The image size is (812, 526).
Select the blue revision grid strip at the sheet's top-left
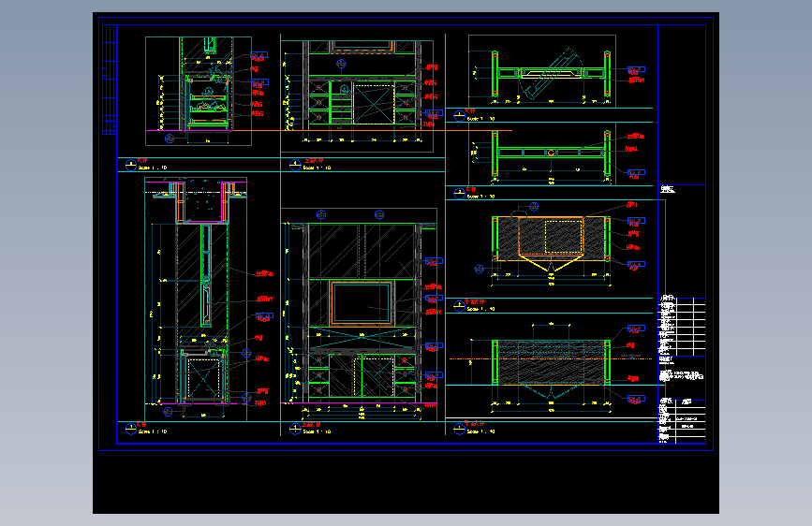point(110,80)
